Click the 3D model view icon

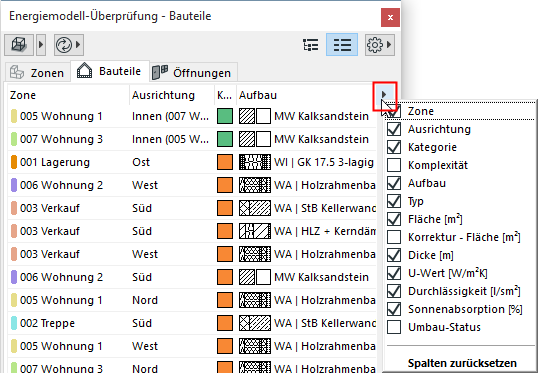point(19,45)
